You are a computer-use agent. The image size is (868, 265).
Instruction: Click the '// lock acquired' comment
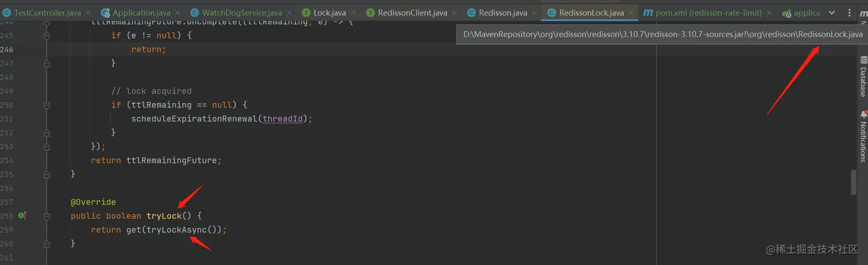coord(152,91)
